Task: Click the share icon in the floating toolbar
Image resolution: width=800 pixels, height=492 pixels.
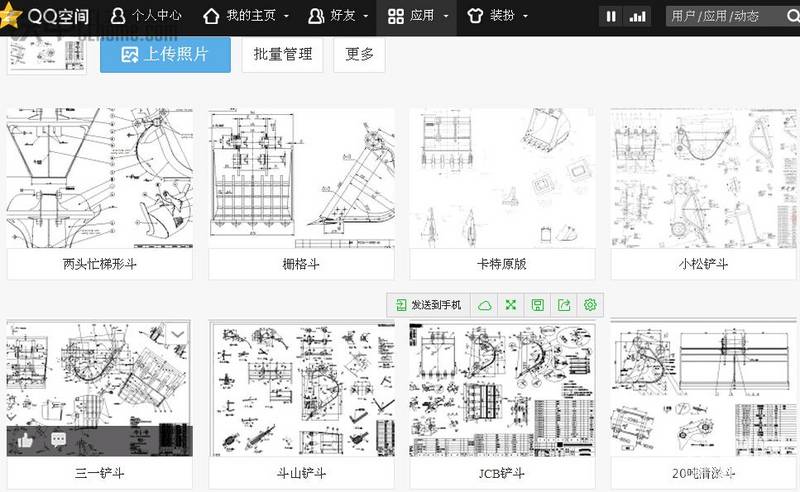Action: (x=564, y=305)
